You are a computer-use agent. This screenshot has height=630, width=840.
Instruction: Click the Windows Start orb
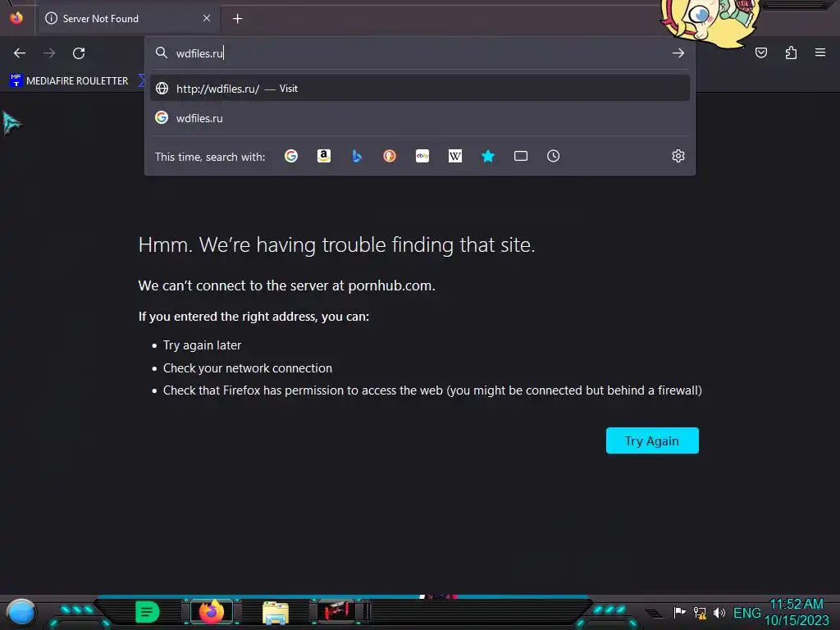21,612
